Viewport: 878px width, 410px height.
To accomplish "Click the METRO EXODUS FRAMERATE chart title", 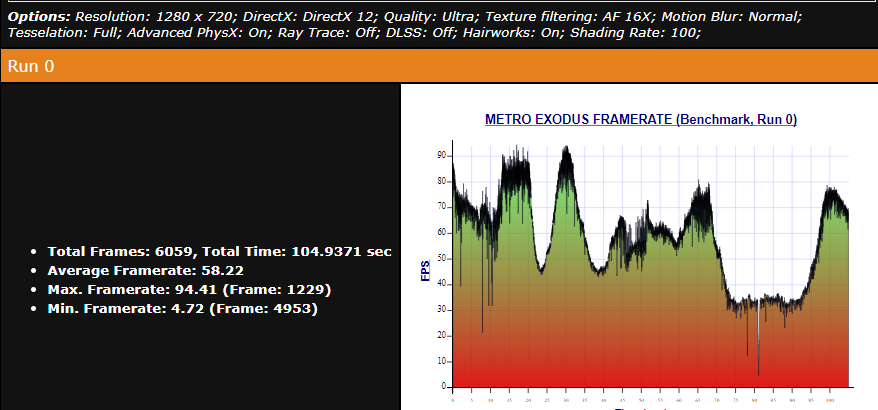I will tap(641, 119).
